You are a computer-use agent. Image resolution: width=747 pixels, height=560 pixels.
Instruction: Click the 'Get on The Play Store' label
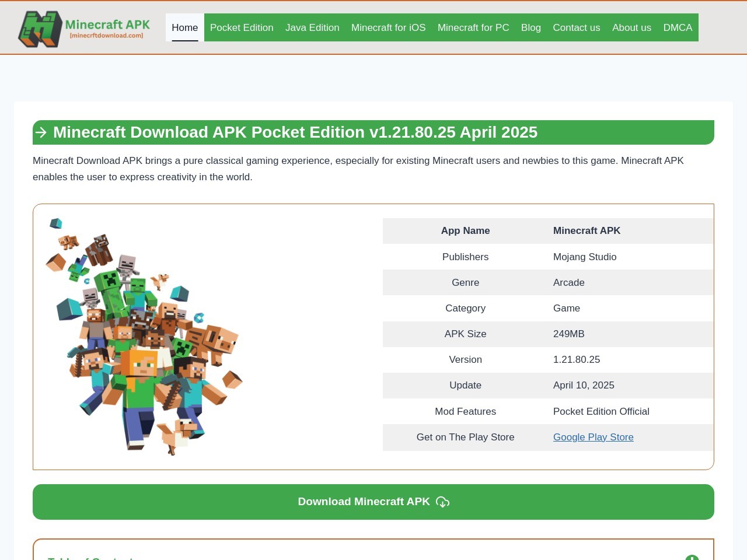(x=466, y=437)
